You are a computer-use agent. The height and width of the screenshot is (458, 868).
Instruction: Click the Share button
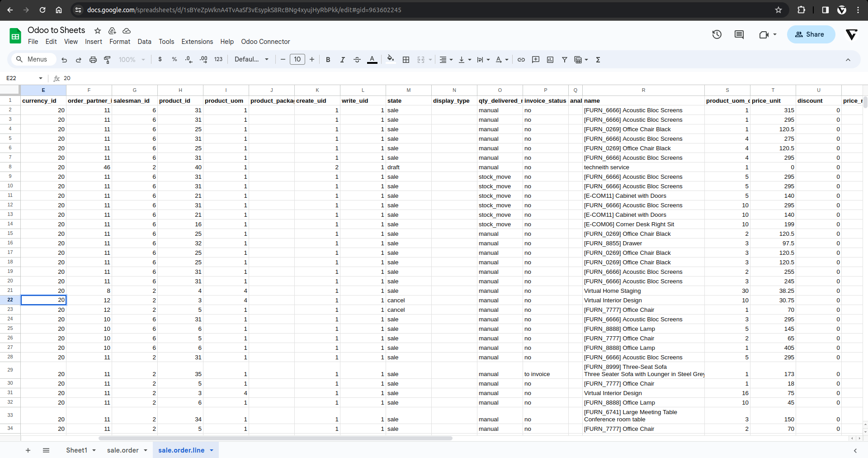click(811, 34)
